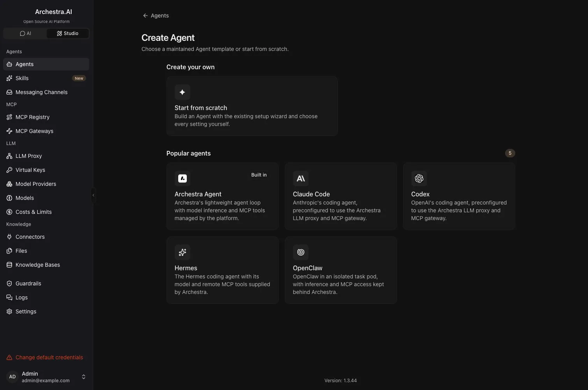Expand the Admin account menu chevron
The width and height of the screenshot is (588, 390).
coord(83,377)
